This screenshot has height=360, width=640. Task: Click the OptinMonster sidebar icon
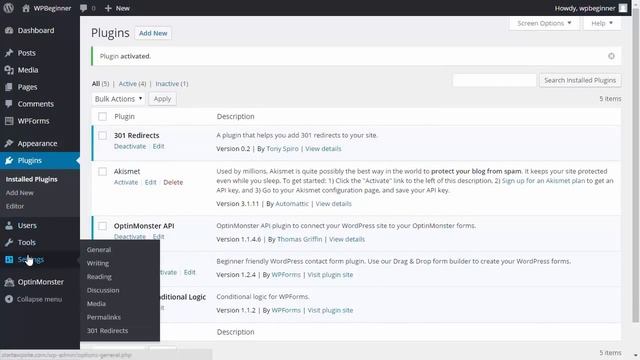point(9,282)
